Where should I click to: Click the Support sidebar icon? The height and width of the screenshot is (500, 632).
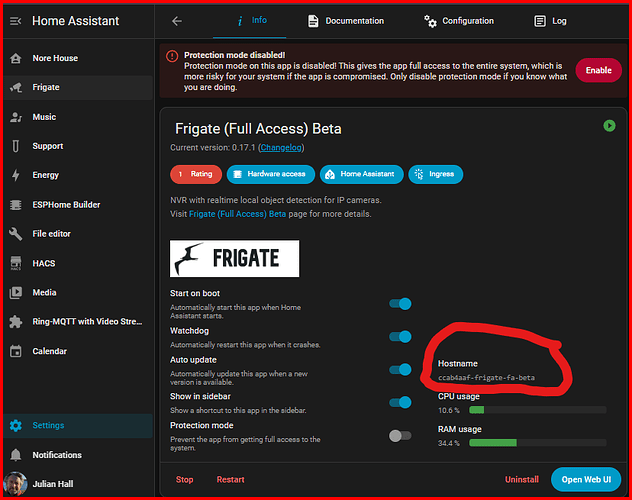click(x=16, y=146)
